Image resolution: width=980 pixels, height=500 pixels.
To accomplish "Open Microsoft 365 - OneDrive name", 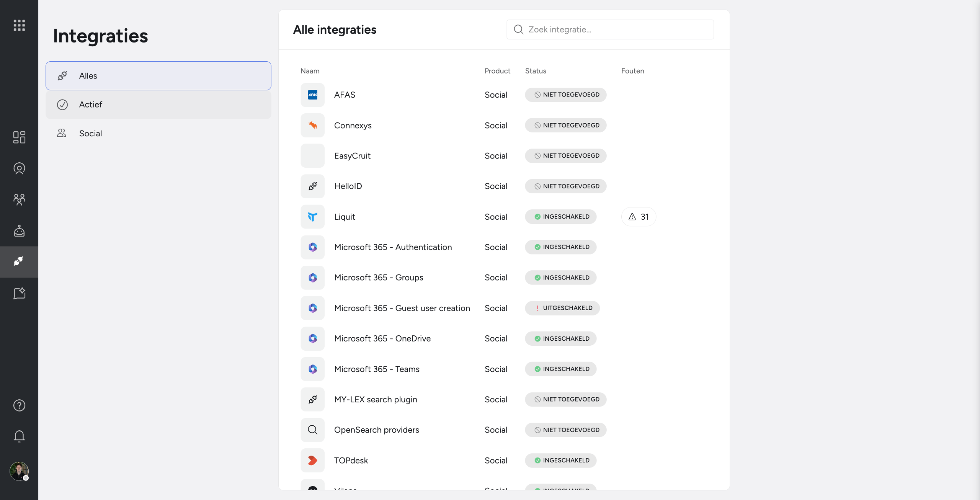I will click(382, 338).
